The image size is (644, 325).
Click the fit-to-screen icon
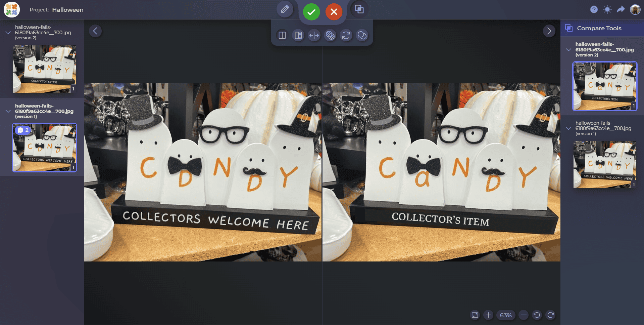point(475,315)
